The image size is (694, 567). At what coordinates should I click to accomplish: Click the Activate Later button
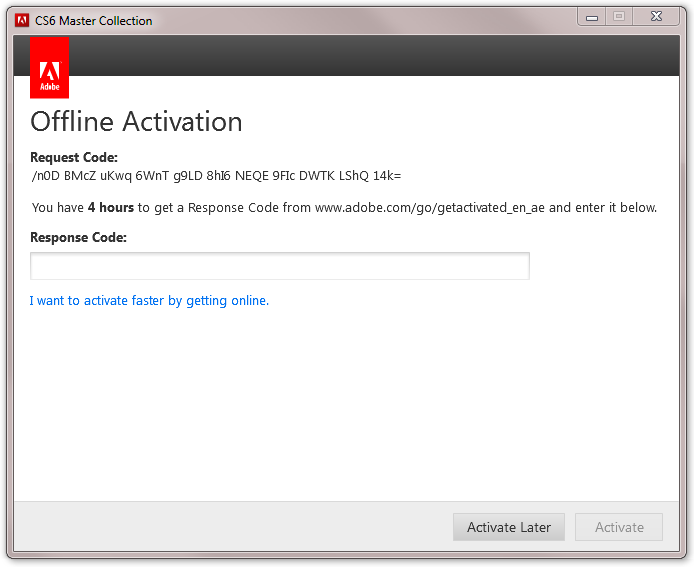point(509,527)
